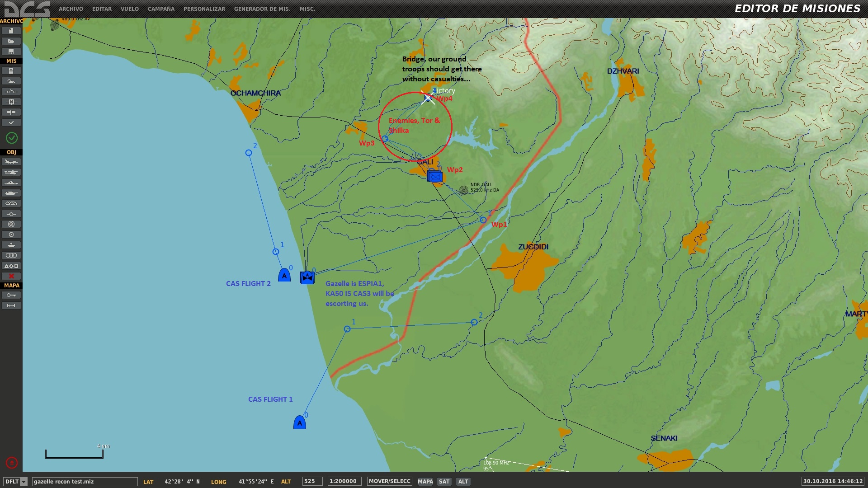Image resolution: width=868 pixels, height=488 pixels.
Task: Select the helicopter group placement tool
Action: 11,172
